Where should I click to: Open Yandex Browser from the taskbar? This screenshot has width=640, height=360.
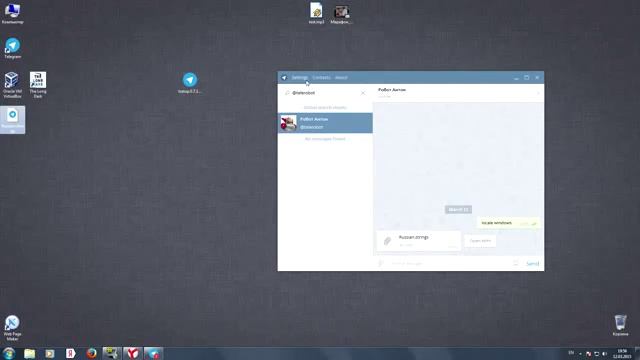click(x=132, y=353)
